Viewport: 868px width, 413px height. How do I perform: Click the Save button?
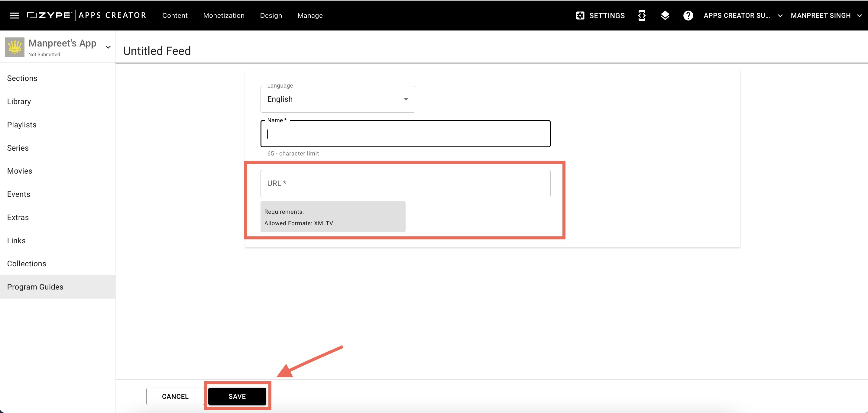click(237, 396)
